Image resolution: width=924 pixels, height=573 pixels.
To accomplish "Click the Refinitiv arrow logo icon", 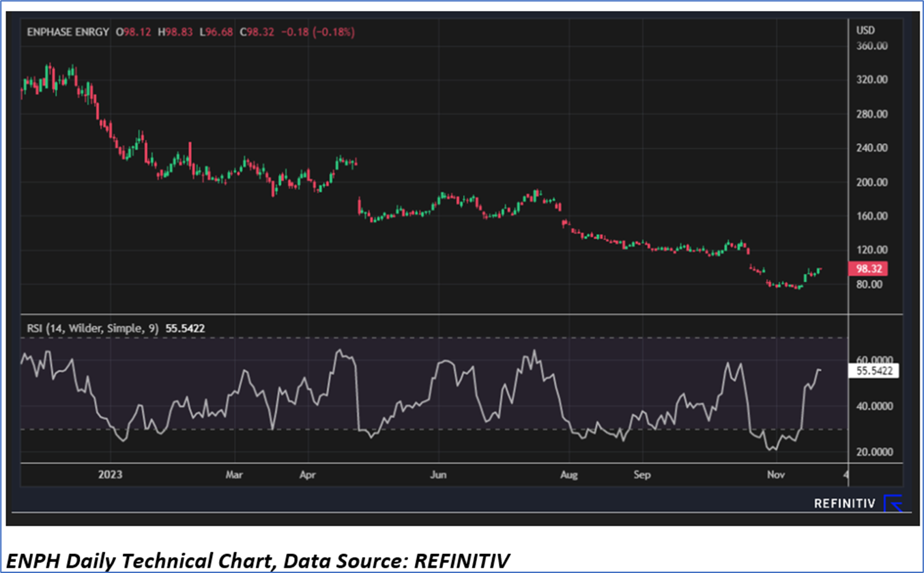I will [x=893, y=503].
